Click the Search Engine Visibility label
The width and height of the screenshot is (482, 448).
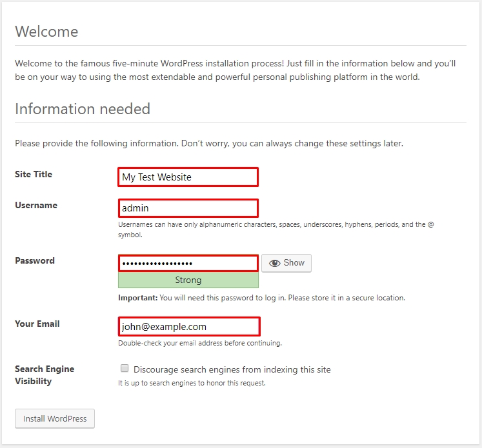pos(45,375)
